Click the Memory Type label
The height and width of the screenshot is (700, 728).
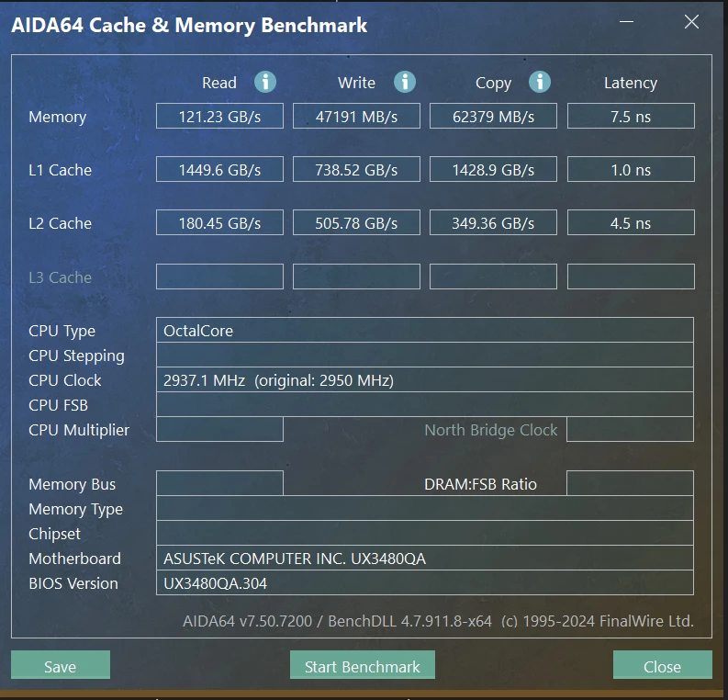(x=75, y=510)
